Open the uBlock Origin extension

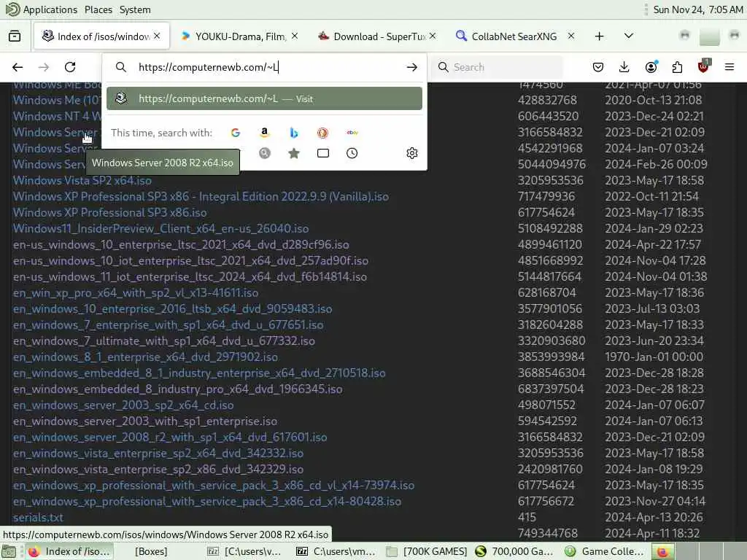click(704, 66)
